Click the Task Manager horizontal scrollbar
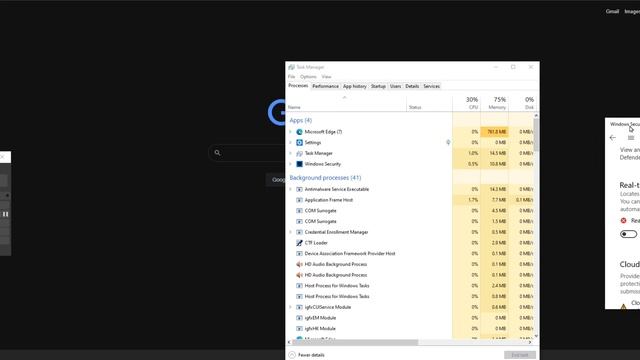Image resolution: width=640 pixels, height=360 pixels. (x=355, y=342)
